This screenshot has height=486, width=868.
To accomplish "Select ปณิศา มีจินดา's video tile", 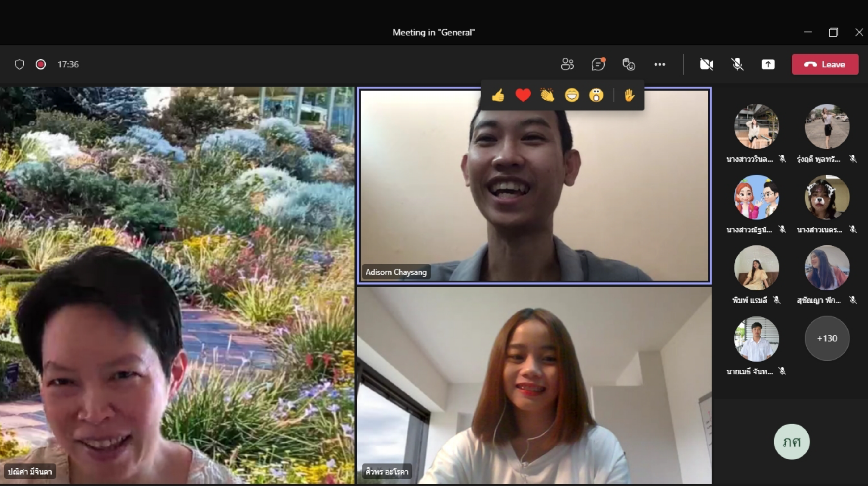I will (x=177, y=285).
